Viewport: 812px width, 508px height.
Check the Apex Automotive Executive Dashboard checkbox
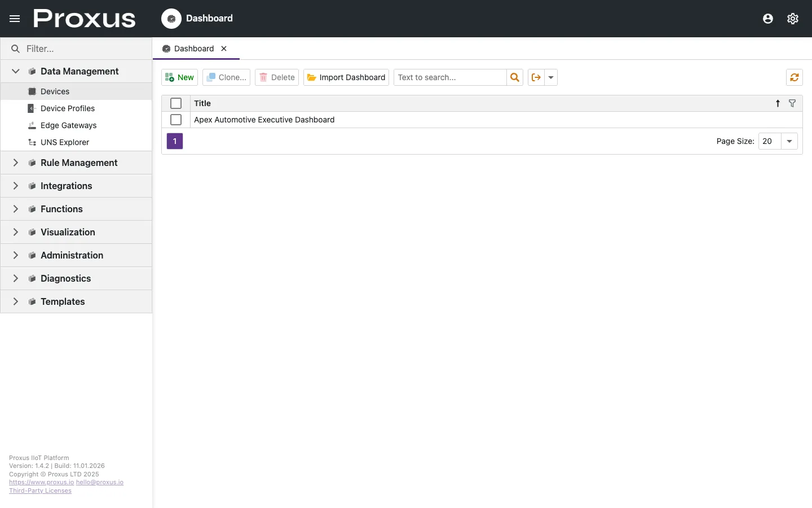click(x=176, y=120)
